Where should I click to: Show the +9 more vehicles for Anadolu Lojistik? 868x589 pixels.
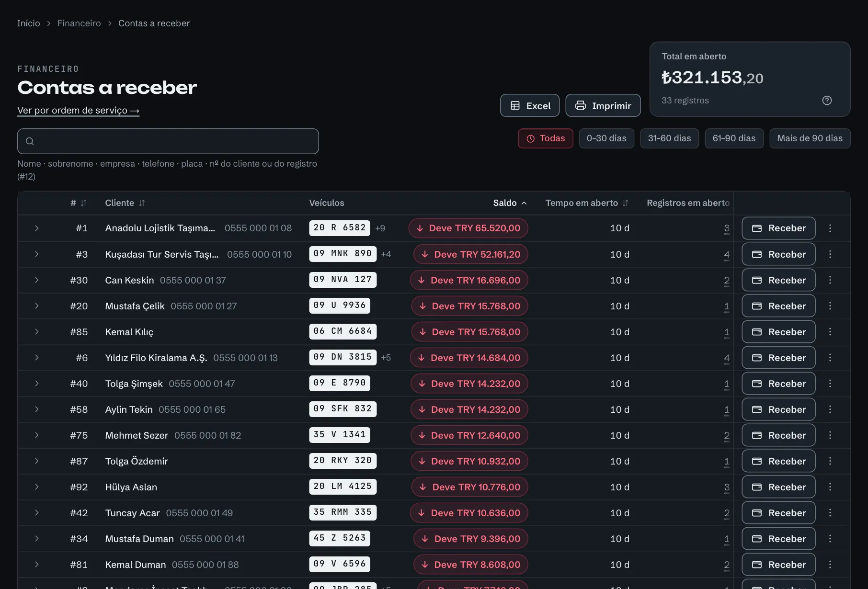(380, 228)
